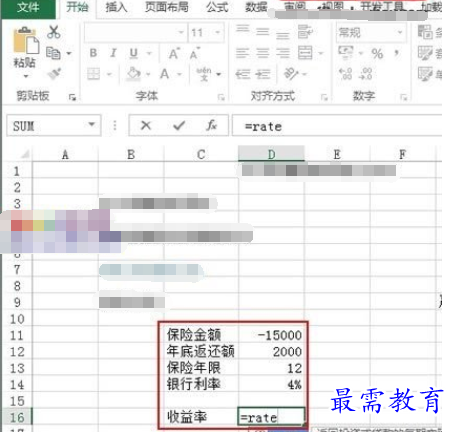The height and width of the screenshot is (432, 452).
Task: Click the Cut scissors icon
Action: point(54,32)
